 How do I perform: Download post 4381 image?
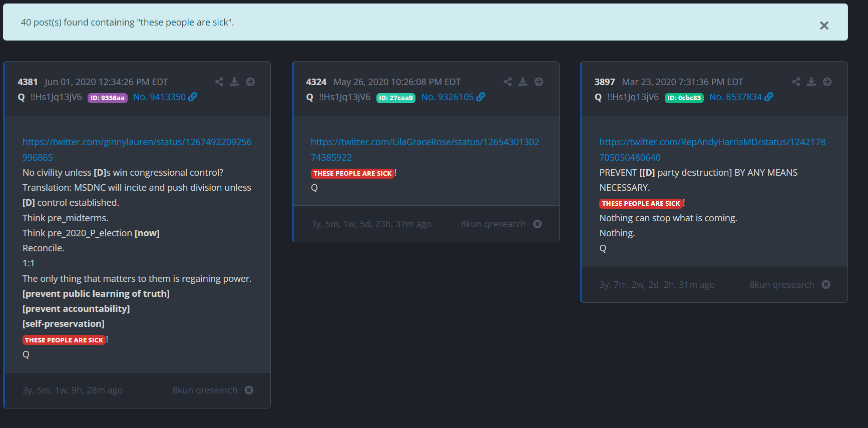[x=234, y=82]
